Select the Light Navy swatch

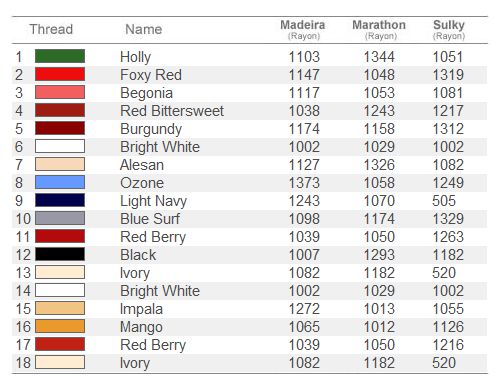coord(60,200)
